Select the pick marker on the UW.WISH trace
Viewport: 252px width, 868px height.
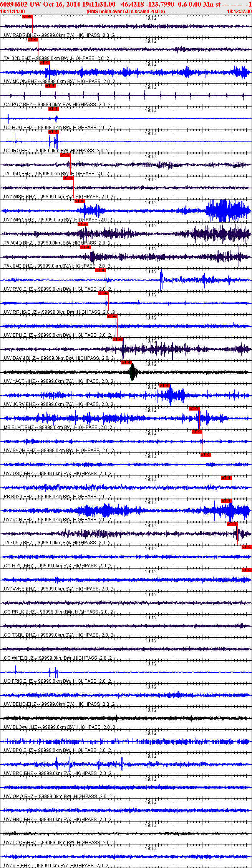(x=68, y=178)
